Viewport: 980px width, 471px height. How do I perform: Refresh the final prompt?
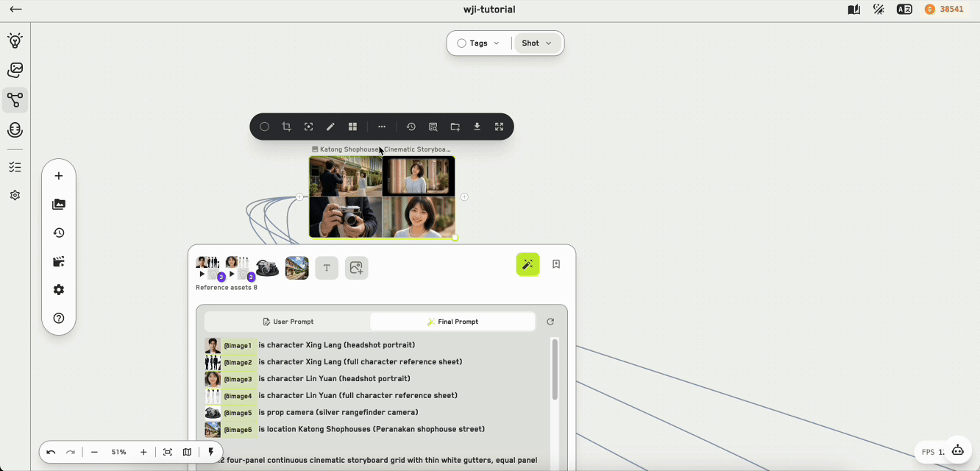click(x=550, y=322)
